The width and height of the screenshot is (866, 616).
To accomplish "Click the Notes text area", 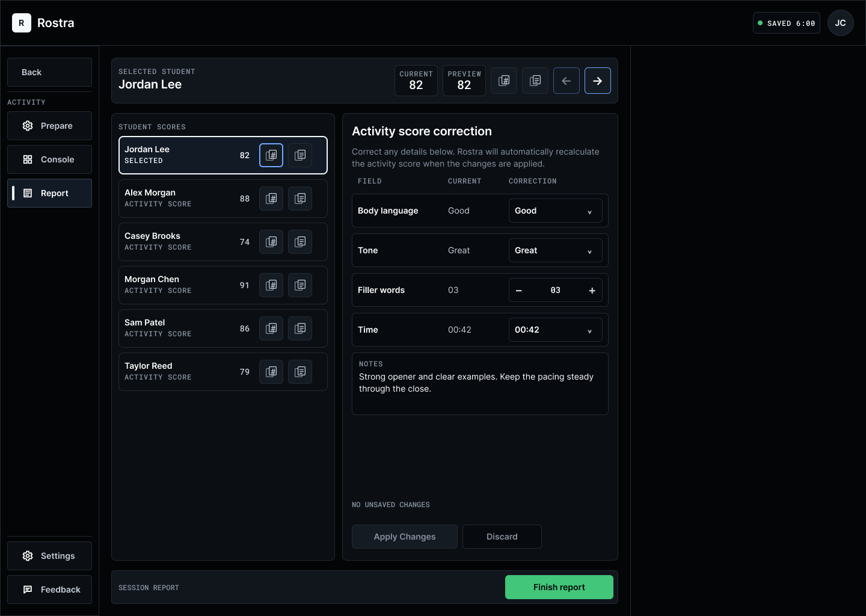I will [480, 384].
